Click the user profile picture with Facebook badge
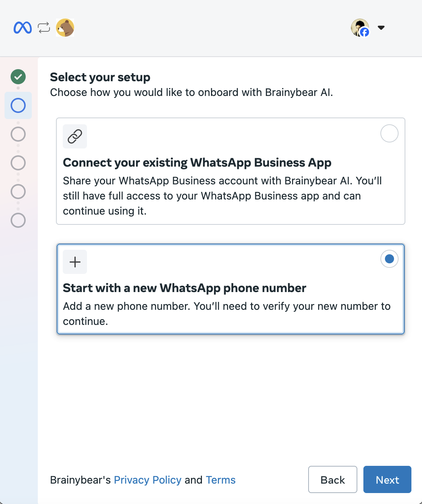This screenshot has width=422, height=504. pyautogui.click(x=360, y=28)
